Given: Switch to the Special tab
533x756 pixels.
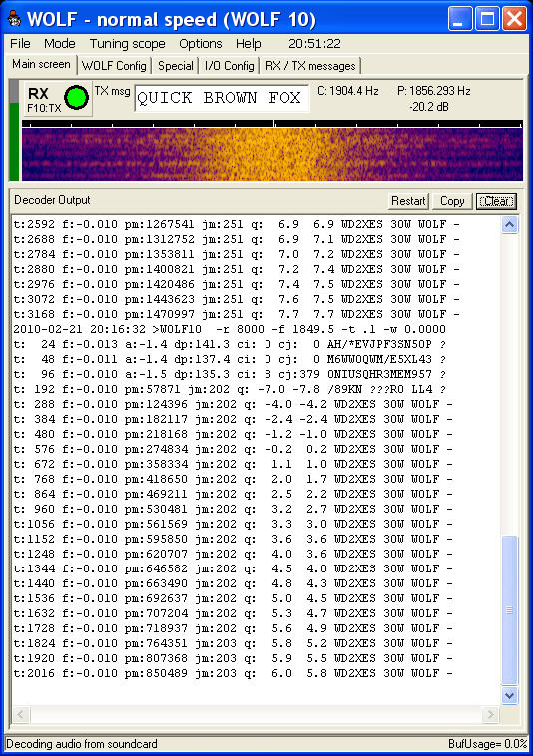Looking at the screenshot, I should pos(175,66).
